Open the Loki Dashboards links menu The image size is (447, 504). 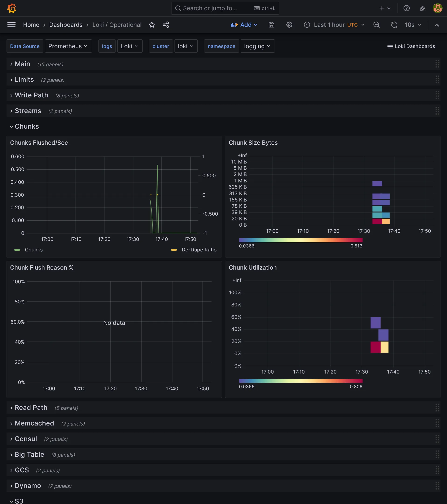411,46
